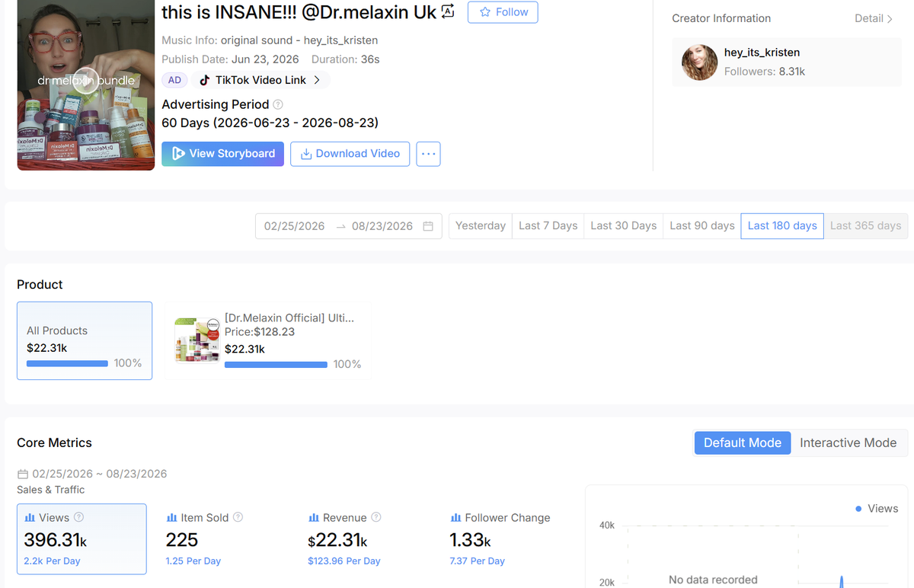This screenshot has height=588, width=914.
Task: Click the calendar icon in date range field
Action: pyautogui.click(x=428, y=226)
